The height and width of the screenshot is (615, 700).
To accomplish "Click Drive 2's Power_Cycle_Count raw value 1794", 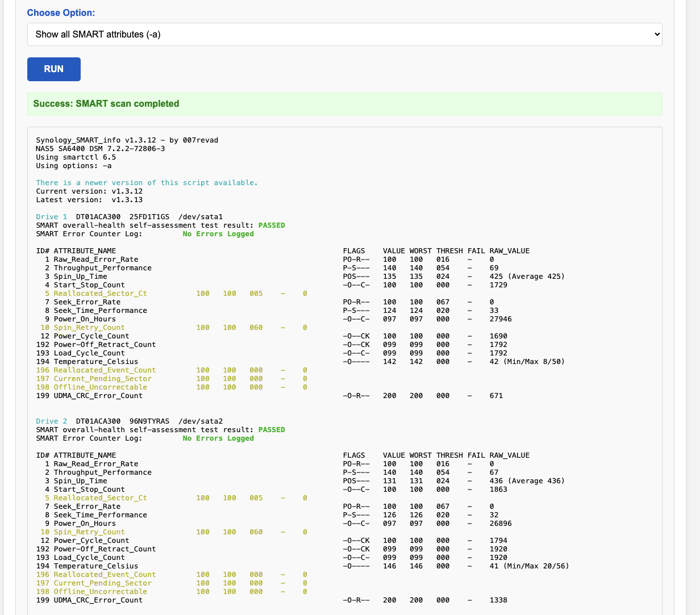I will [498, 541].
